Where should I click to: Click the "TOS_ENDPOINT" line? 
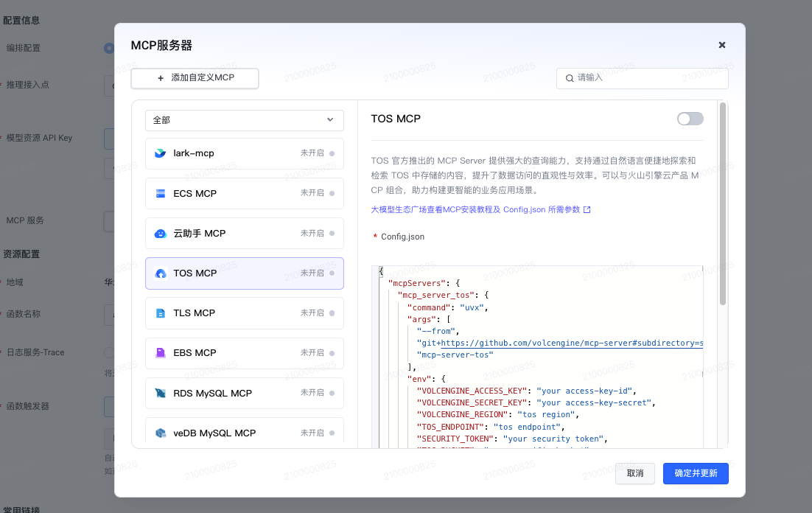click(491, 427)
